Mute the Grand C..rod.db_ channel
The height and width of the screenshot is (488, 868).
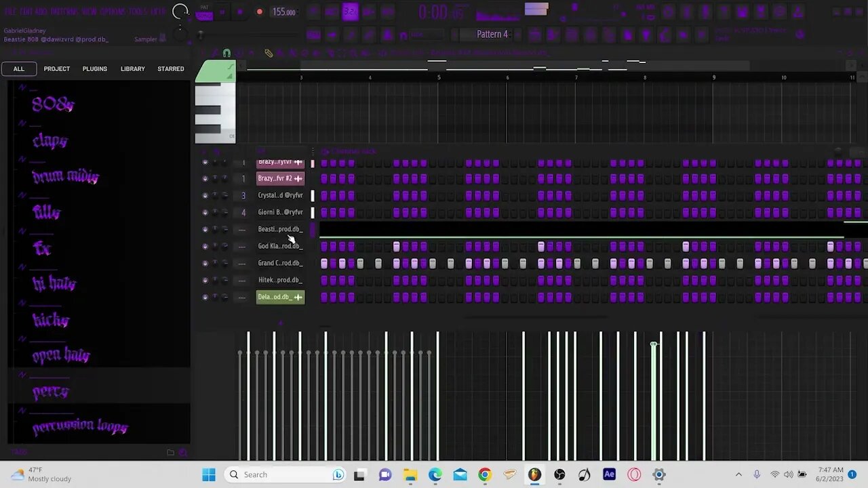(205, 263)
